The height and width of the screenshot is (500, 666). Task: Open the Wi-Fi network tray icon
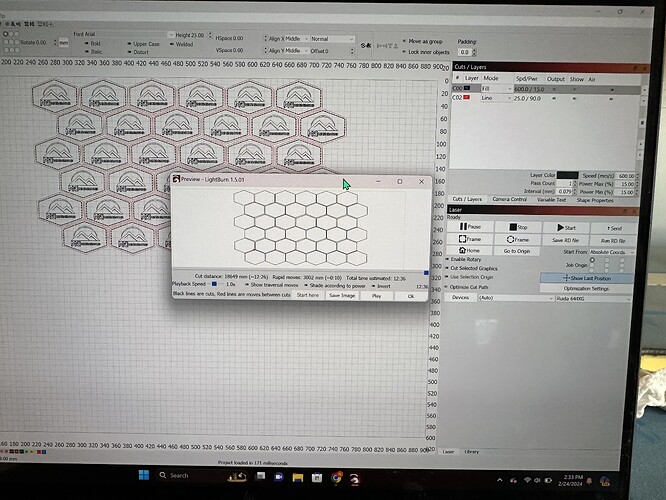pyautogui.click(x=527, y=480)
